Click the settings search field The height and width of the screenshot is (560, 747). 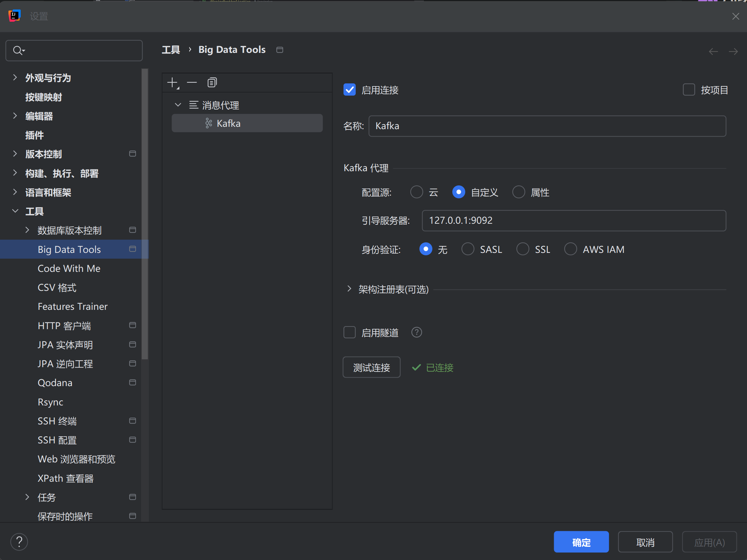click(x=74, y=51)
